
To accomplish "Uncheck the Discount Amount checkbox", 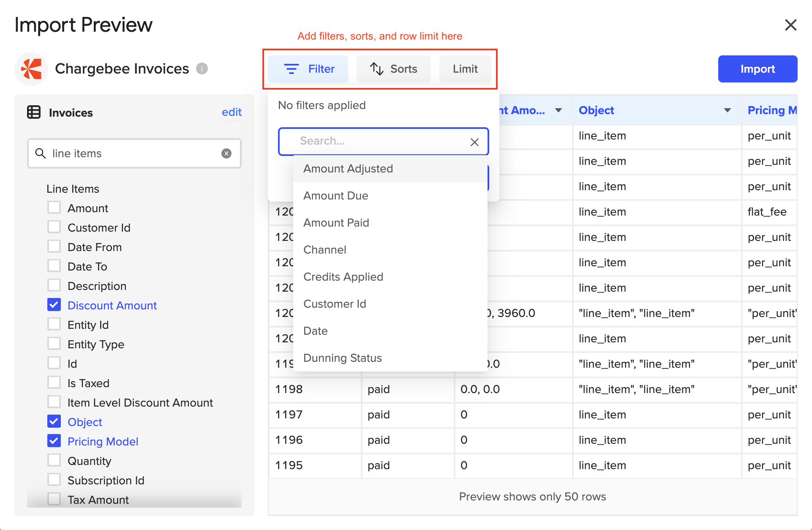I will coord(54,305).
